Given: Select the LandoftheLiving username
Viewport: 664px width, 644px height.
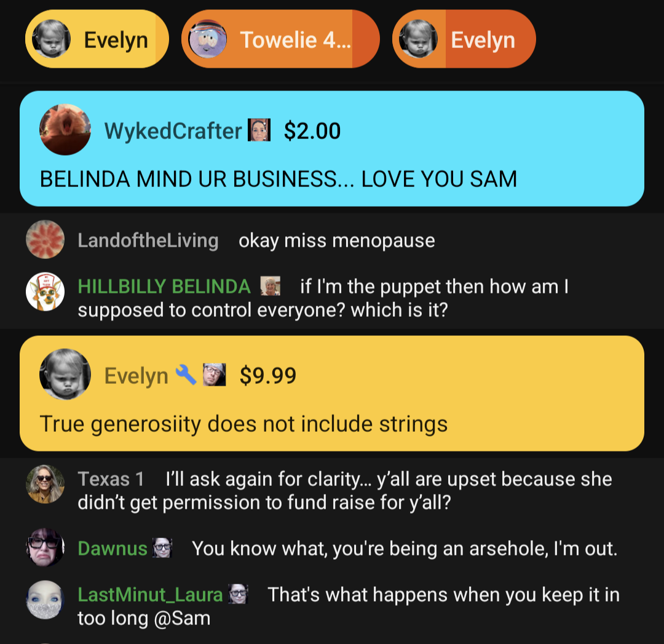Looking at the screenshot, I should coord(148,241).
